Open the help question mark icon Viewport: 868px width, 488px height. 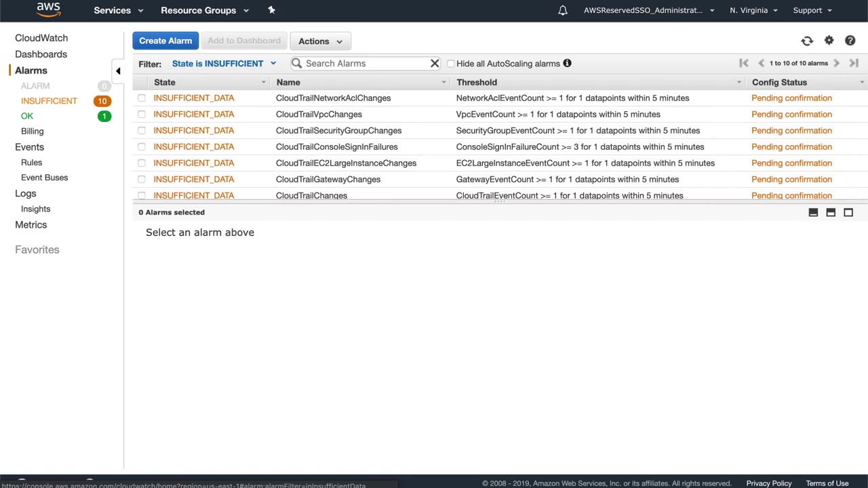point(850,41)
